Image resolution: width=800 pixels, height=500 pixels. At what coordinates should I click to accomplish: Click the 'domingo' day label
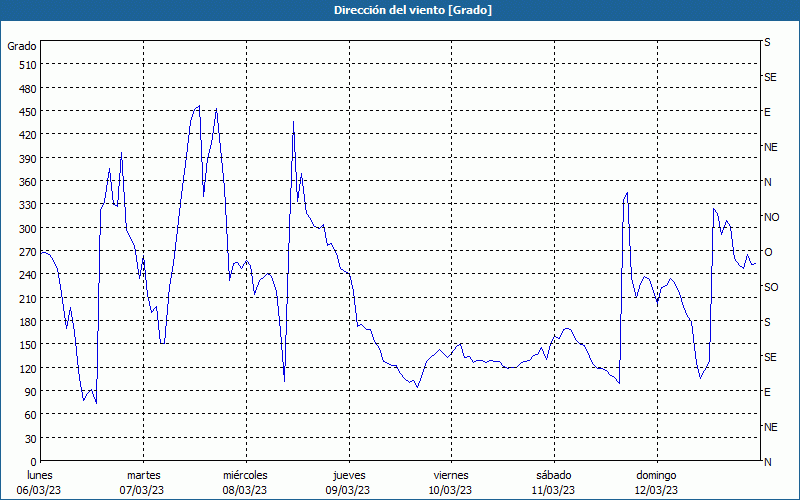pyautogui.click(x=656, y=476)
